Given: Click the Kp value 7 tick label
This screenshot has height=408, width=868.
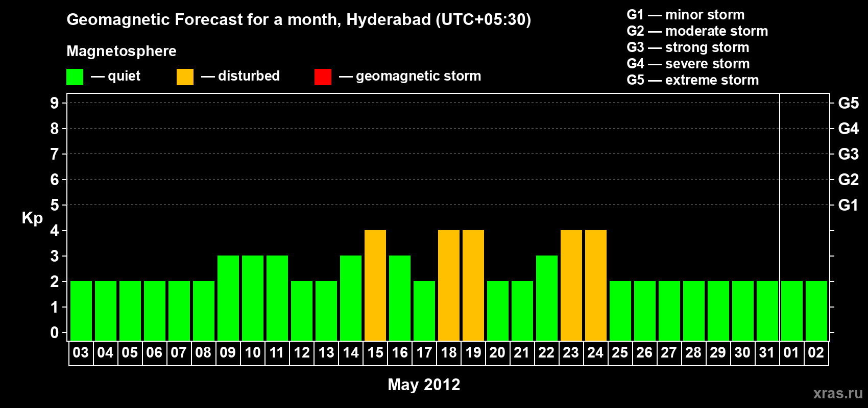Looking at the screenshot, I should tap(55, 154).
